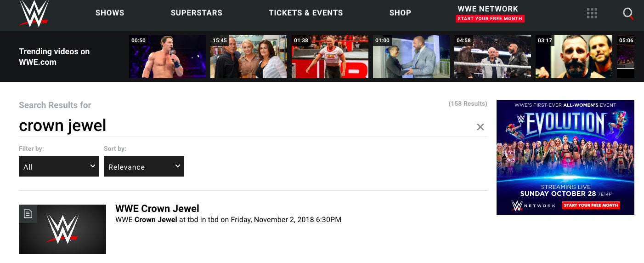Play the 01:38 trending video
644x263 pixels.
pos(330,57)
